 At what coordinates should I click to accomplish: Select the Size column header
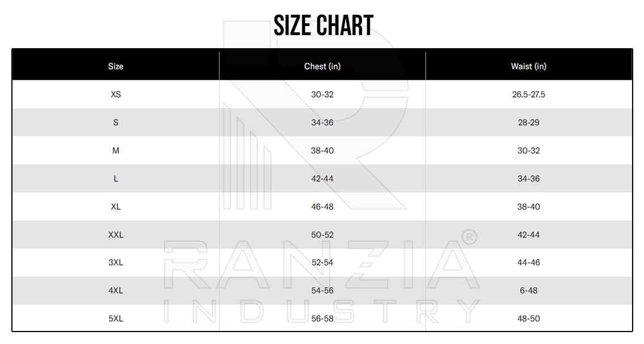tap(116, 66)
